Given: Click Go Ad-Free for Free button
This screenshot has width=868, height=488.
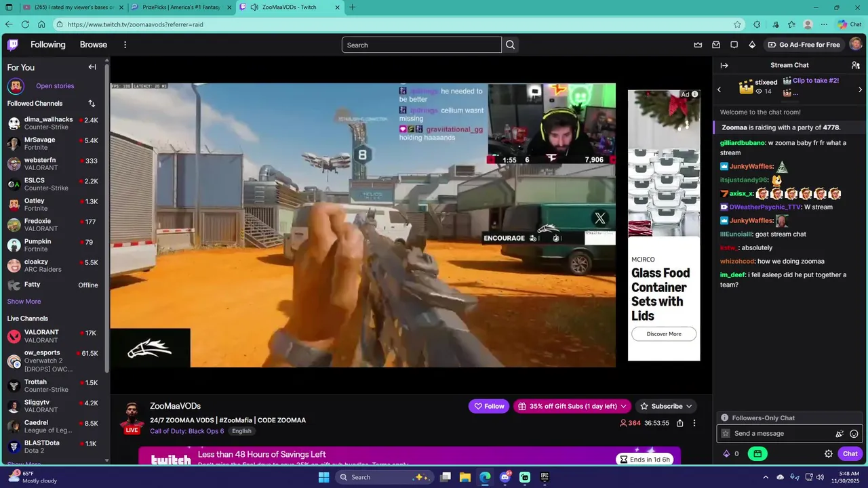Looking at the screenshot, I should (x=804, y=45).
